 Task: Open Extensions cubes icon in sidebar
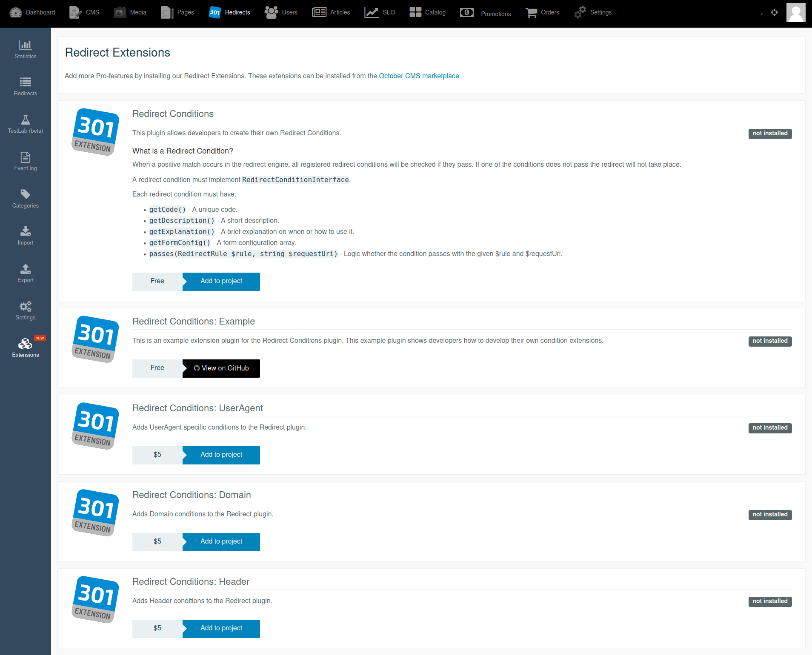click(26, 343)
